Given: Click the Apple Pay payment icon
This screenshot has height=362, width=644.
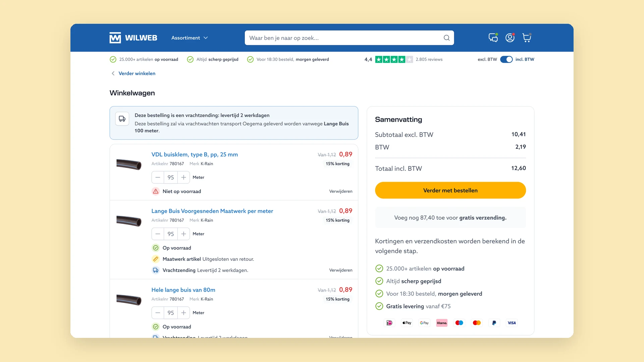Looking at the screenshot, I should (407, 323).
